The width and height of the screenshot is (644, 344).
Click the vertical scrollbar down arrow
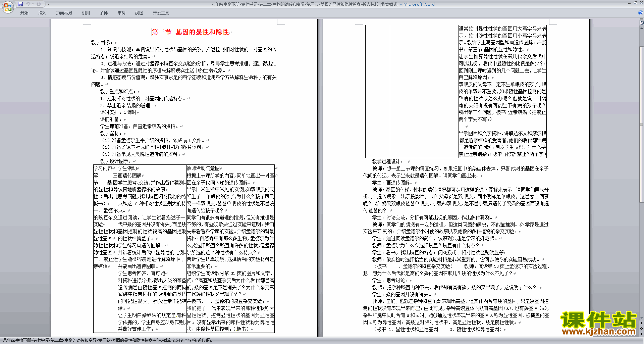[642, 318]
